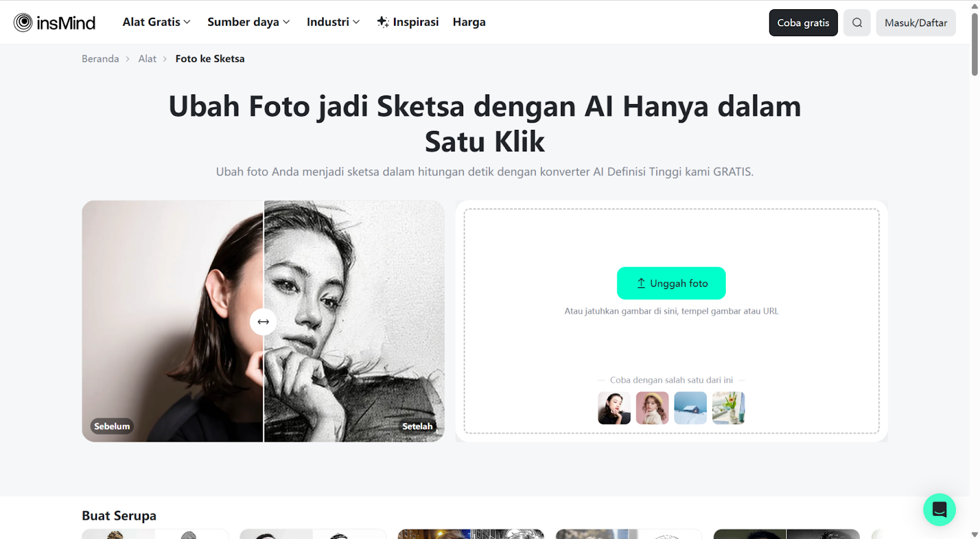
Task: Go to the Harga menu item
Action: [x=469, y=22]
